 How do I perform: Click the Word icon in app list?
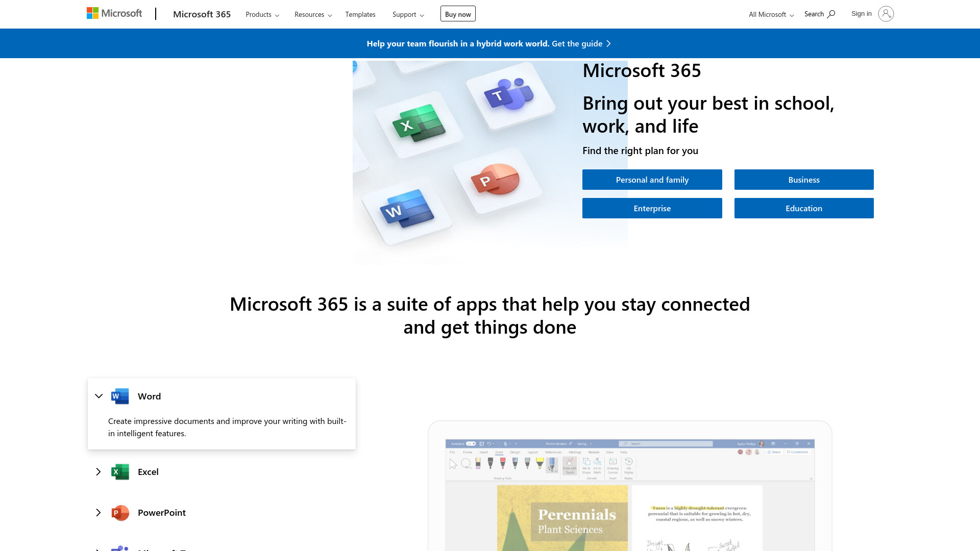[x=120, y=396]
